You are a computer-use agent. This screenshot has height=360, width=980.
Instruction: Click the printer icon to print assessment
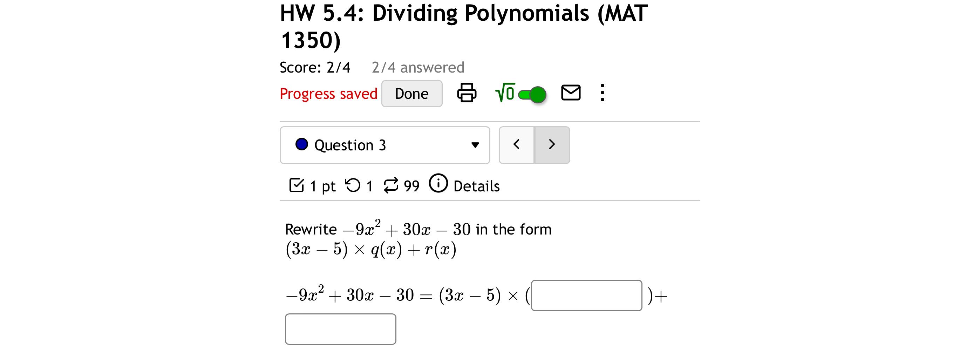(467, 93)
